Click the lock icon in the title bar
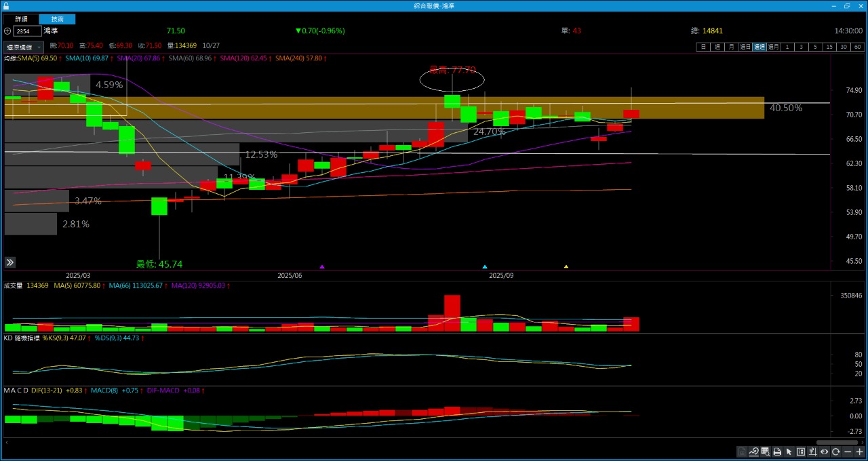868x461 pixels. point(6,5)
